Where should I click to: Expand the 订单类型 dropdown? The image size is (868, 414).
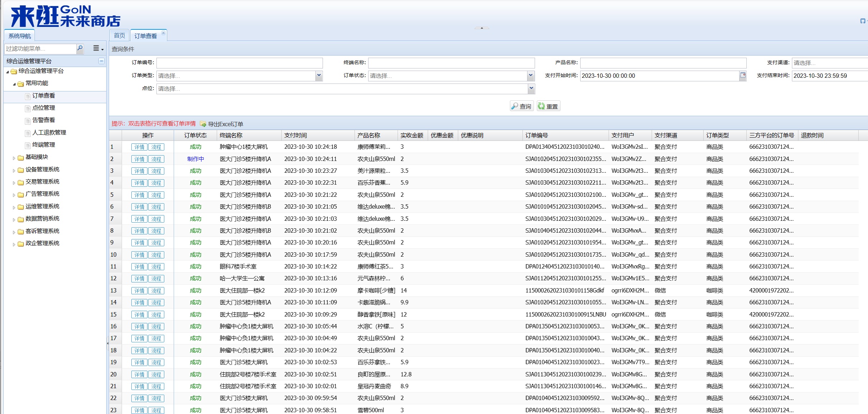[319, 76]
